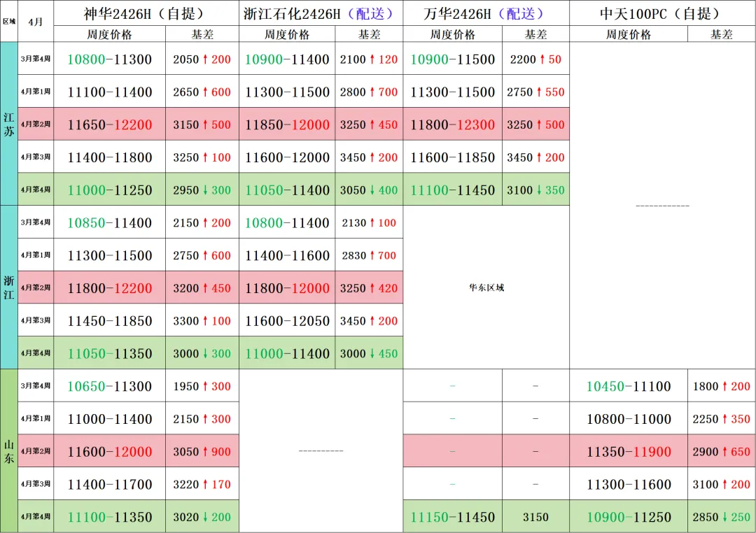
Task: Click 中天 price cell 10800-11000
Action: pos(628,419)
